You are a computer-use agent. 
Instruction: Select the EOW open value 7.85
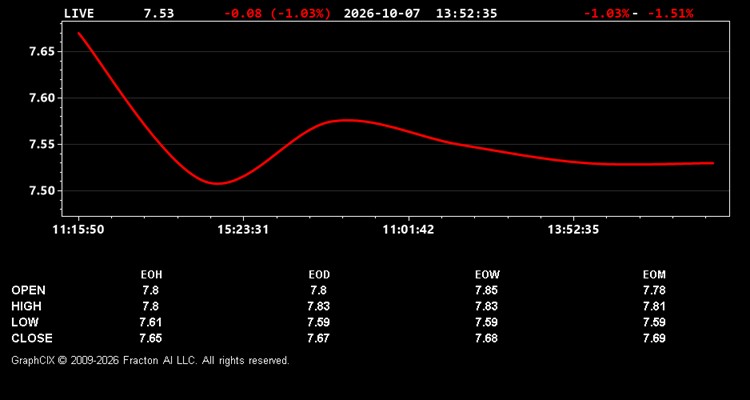[486, 290]
